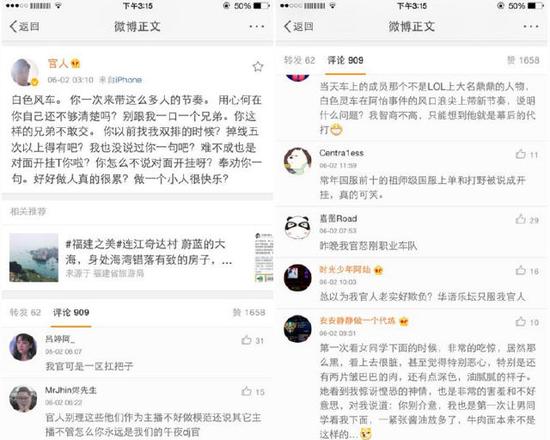This screenshot has width=550, height=440.
Task: Like the comment with 16 likes
Action: 521,271
